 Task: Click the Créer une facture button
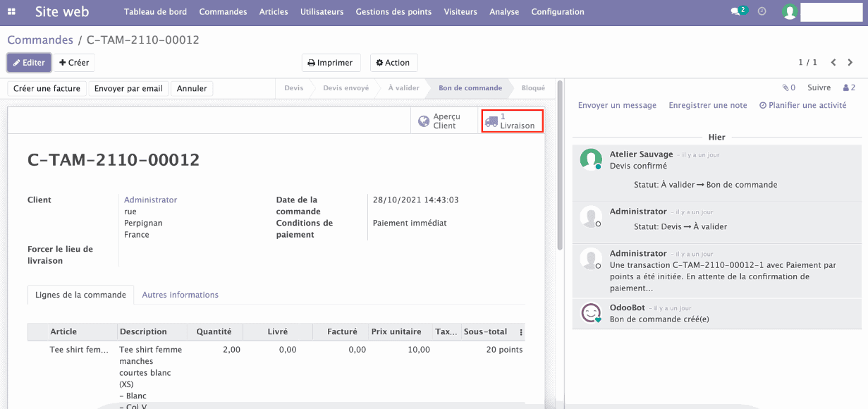coord(47,87)
